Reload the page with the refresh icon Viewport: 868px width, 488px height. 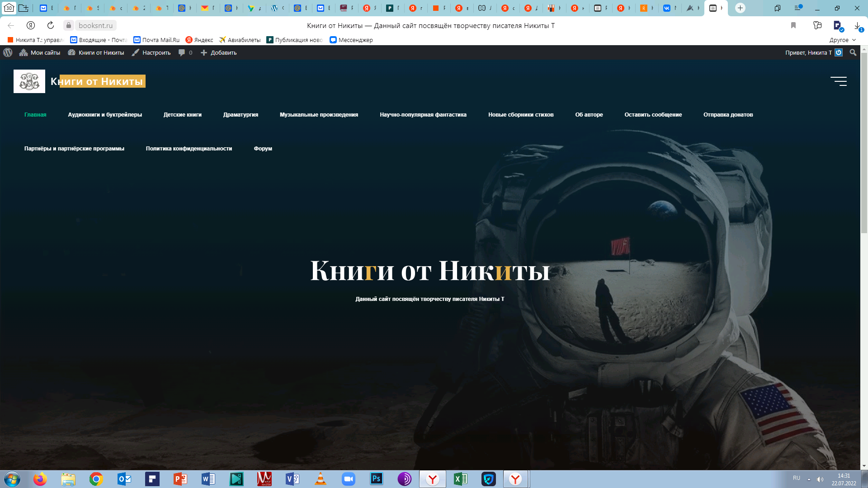click(x=51, y=25)
